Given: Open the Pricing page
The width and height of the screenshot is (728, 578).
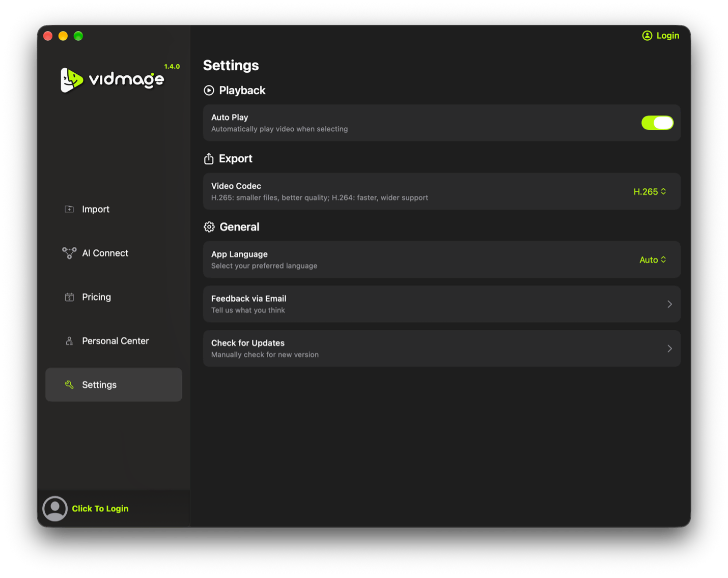Looking at the screenshot, I should (x=114, y=297).
